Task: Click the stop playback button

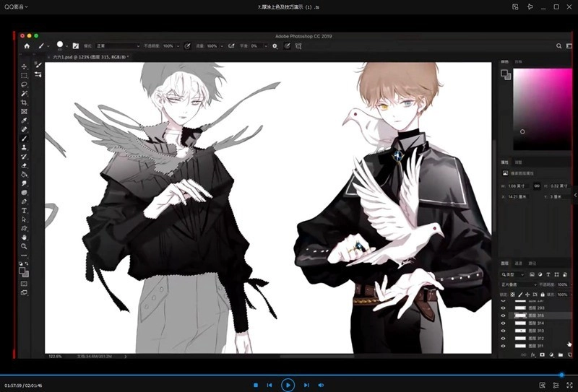Action: (255, 385)
